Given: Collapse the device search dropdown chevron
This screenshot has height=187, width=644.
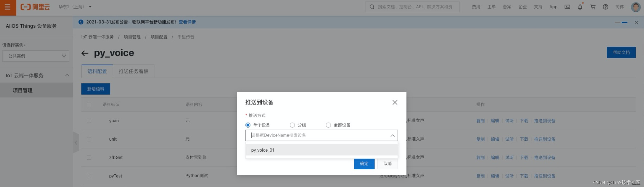Looking at the screenshot, I should [x=393, y=135].
